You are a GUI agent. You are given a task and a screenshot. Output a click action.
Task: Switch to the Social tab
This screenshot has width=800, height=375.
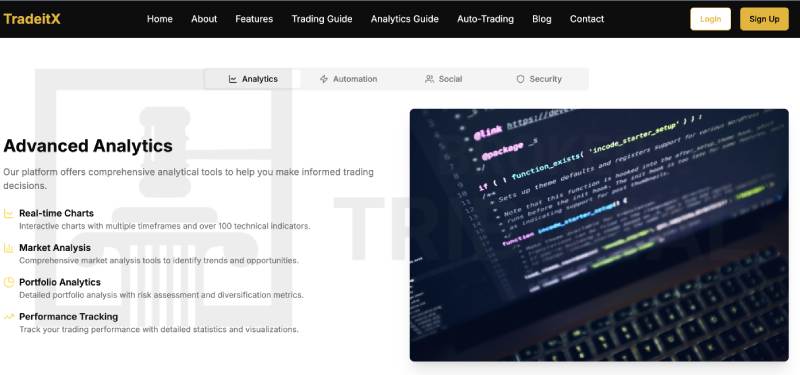pos(443,79)
